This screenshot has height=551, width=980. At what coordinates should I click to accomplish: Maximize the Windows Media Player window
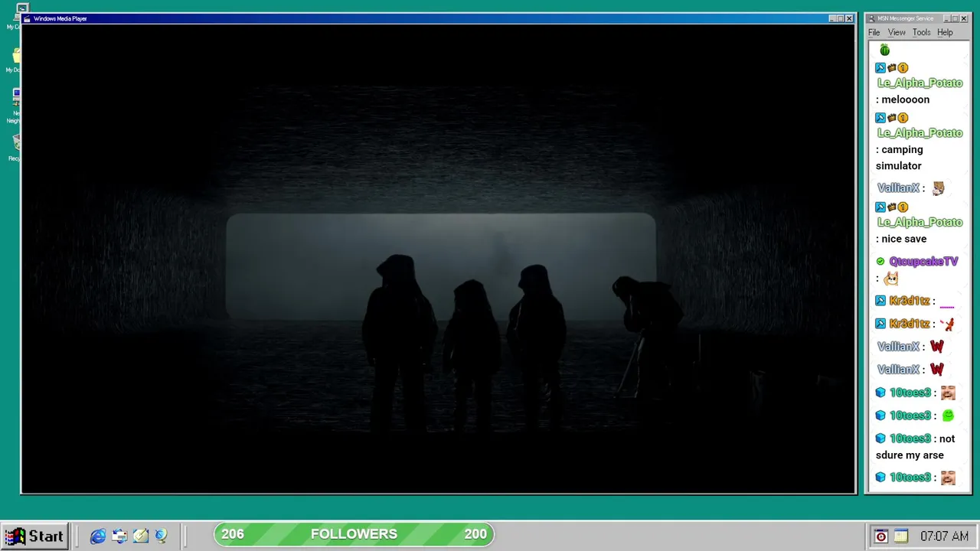841,18
